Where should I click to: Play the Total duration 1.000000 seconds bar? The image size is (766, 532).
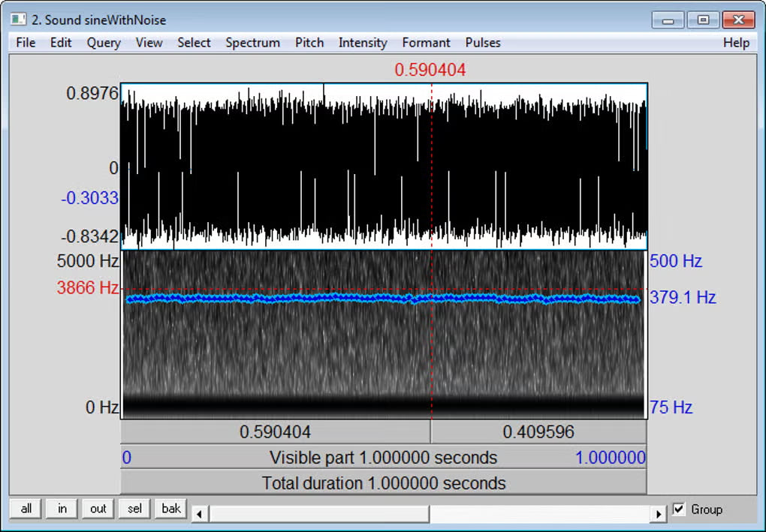[384, 483]
